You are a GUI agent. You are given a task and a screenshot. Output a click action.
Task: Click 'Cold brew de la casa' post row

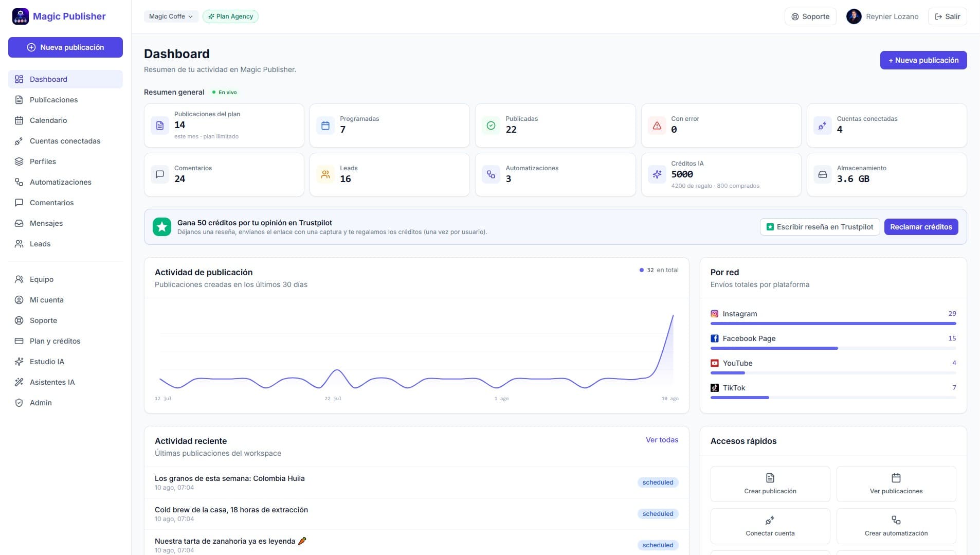(416, 514)
